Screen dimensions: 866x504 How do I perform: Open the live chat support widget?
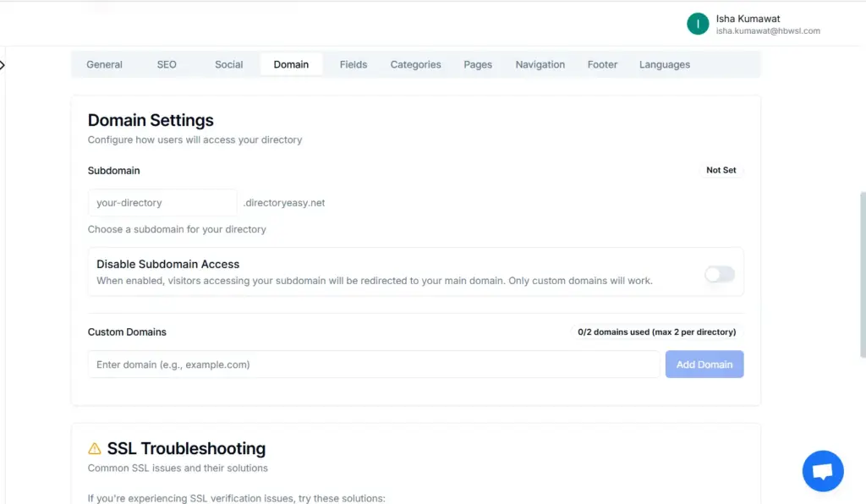pos(822,471)
